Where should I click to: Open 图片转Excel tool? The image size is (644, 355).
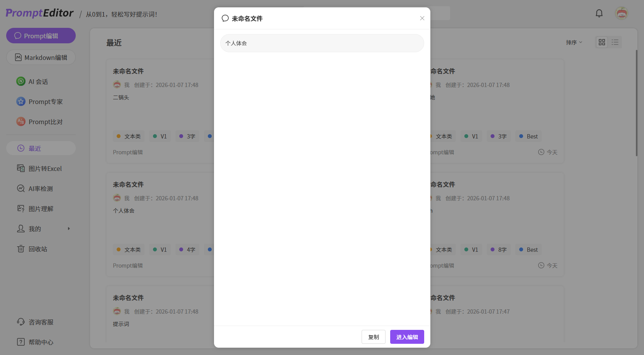click(45, 169)
